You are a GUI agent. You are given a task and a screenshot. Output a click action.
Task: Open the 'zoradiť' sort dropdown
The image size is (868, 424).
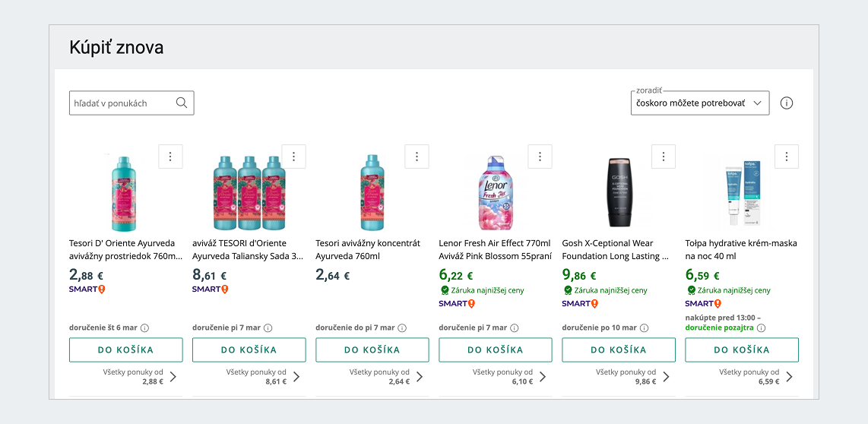pyautogui.click(x=699, y=103)
